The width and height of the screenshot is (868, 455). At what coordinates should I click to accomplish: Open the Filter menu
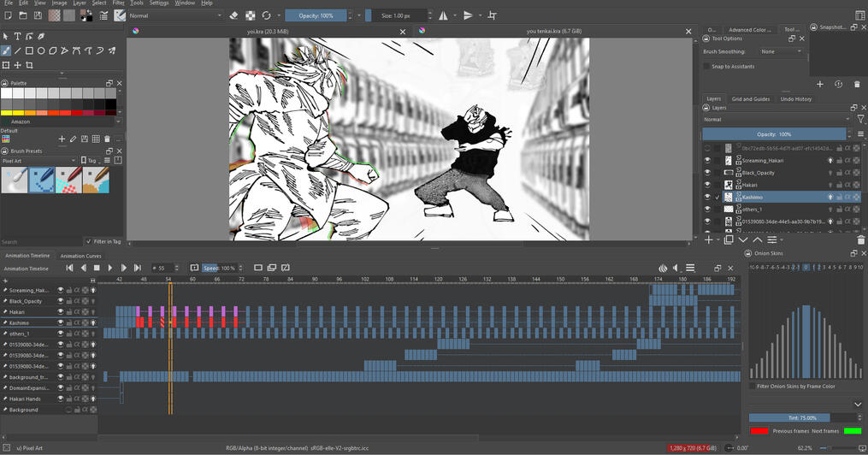(118, 3)
